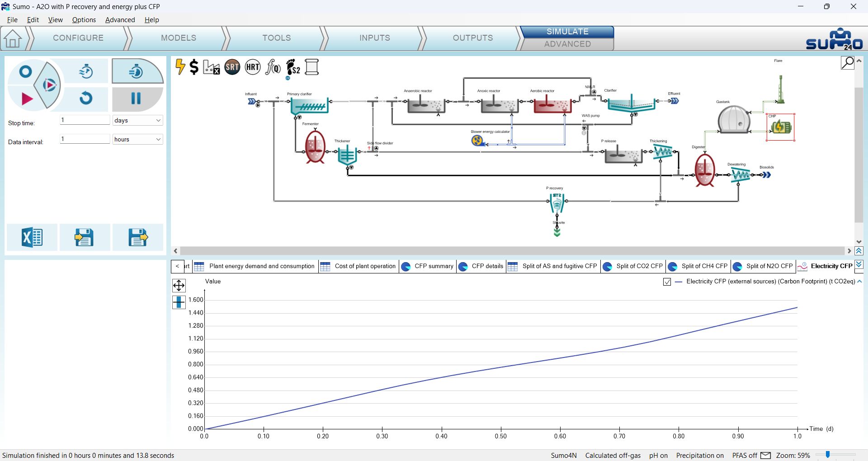Open the SRT calculator icon
This screenshot has height=461, width=868.
click(232, 67)
